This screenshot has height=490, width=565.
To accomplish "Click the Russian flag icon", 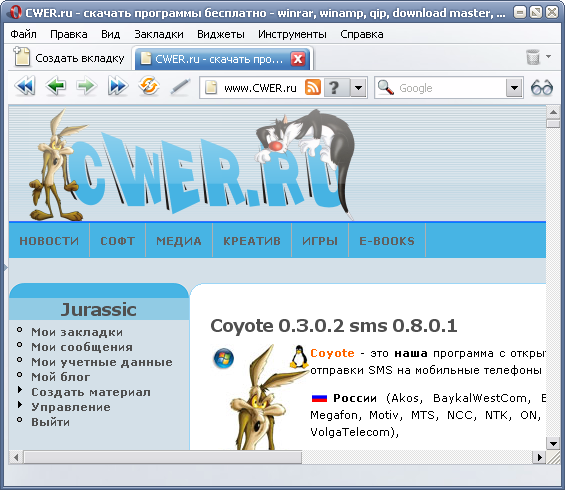I will [x=319, y=398].
